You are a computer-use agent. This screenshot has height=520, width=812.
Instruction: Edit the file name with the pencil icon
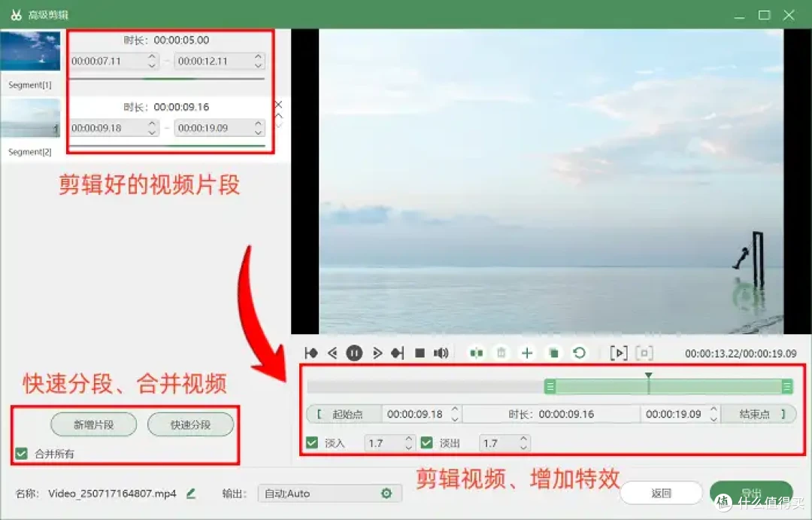coord(191,494)
